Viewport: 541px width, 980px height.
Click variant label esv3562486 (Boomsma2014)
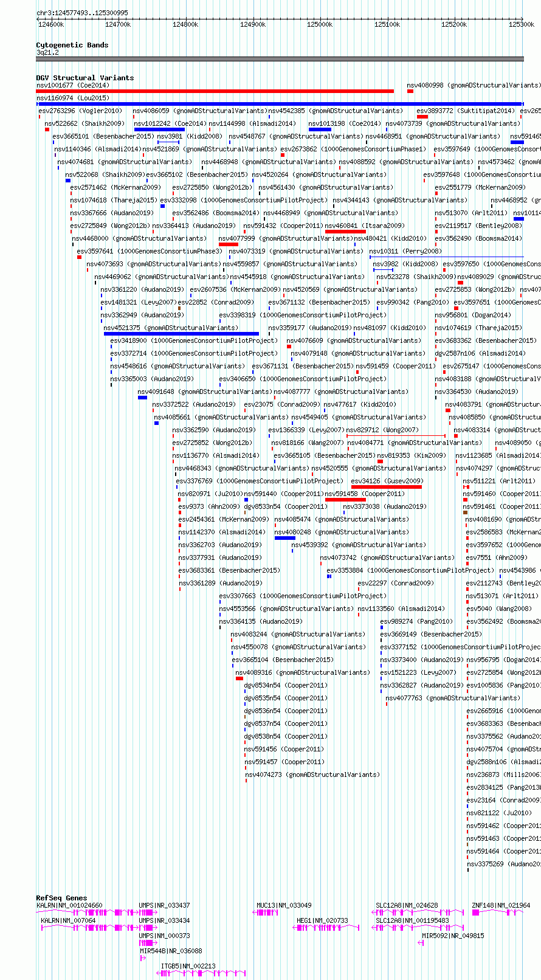coord(216,213)
